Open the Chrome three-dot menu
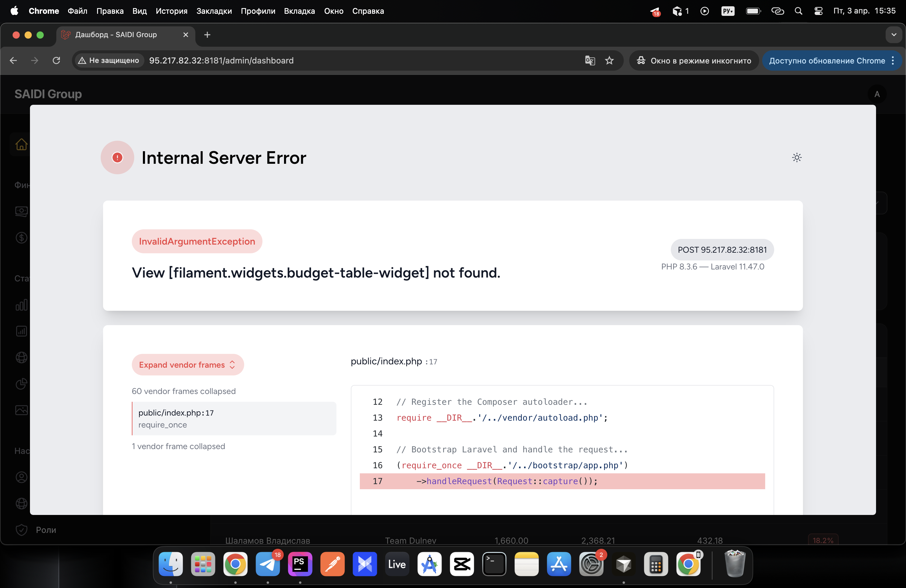The width and height of the screenshot is (906, 588). [x=893, y=60]
